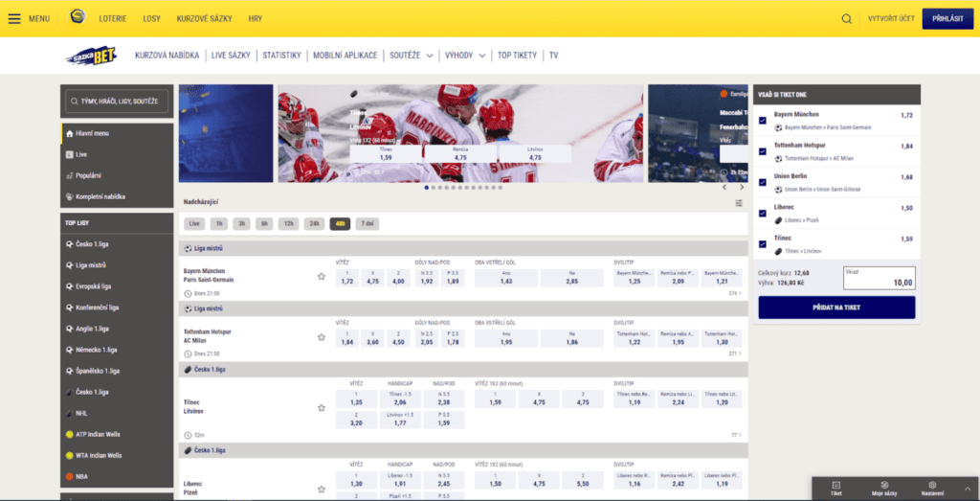Viewport: 980px width, 501px height.
Task: Uncheck Třinec in ticket of the day
Action: pos(762,244)
